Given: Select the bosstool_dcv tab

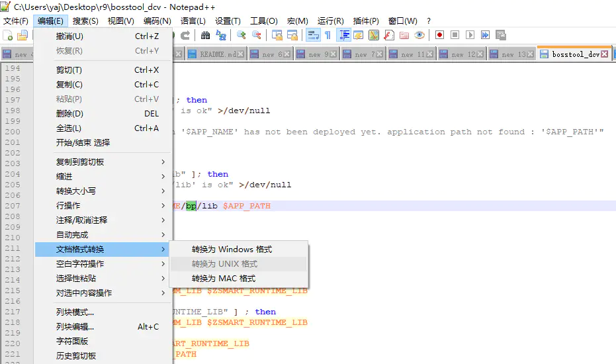Looking at the screenshot, I should point(574,54).
